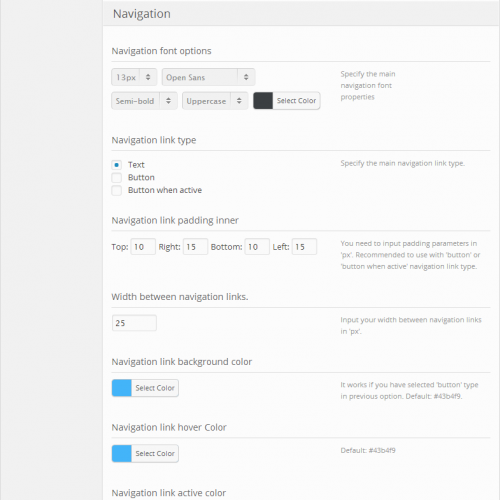Click the blue link hover color swatch
The height and width of the screenshot is (500, 500).
pyautogui.click(x=122, y=453)
